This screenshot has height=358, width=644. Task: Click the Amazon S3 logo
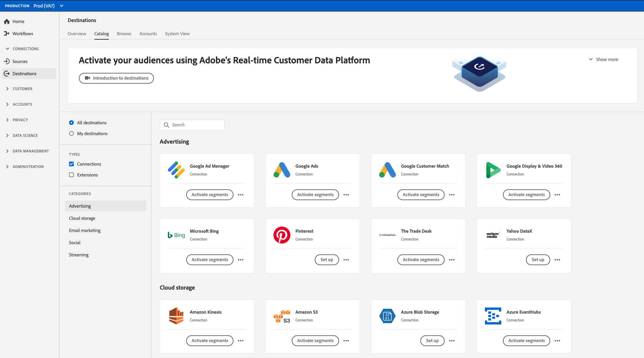point(282,316)
